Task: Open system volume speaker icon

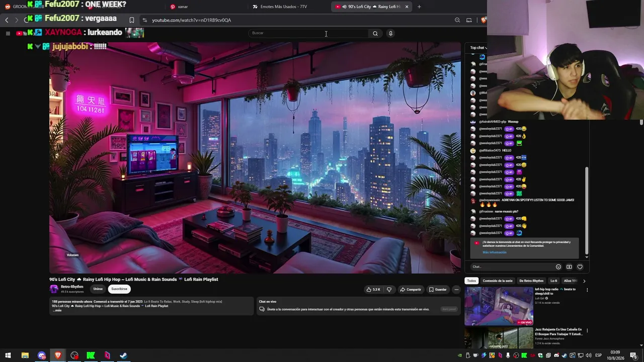Action: click(x=588, y=355)
